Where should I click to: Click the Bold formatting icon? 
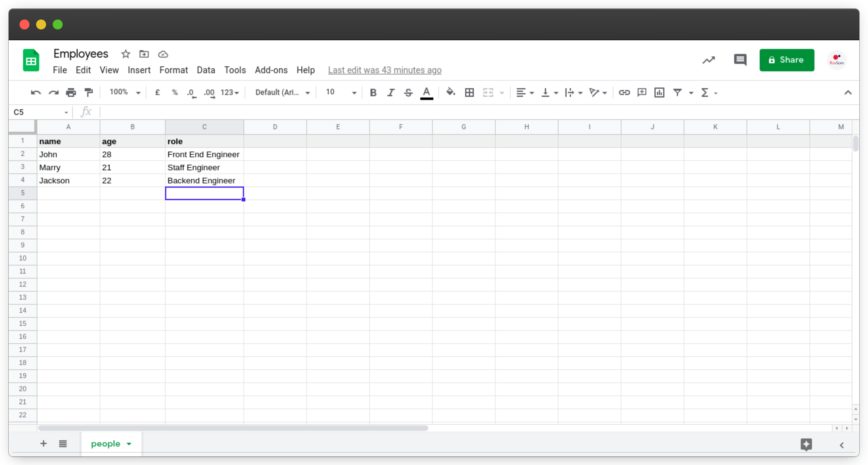[x=373, y=93]
